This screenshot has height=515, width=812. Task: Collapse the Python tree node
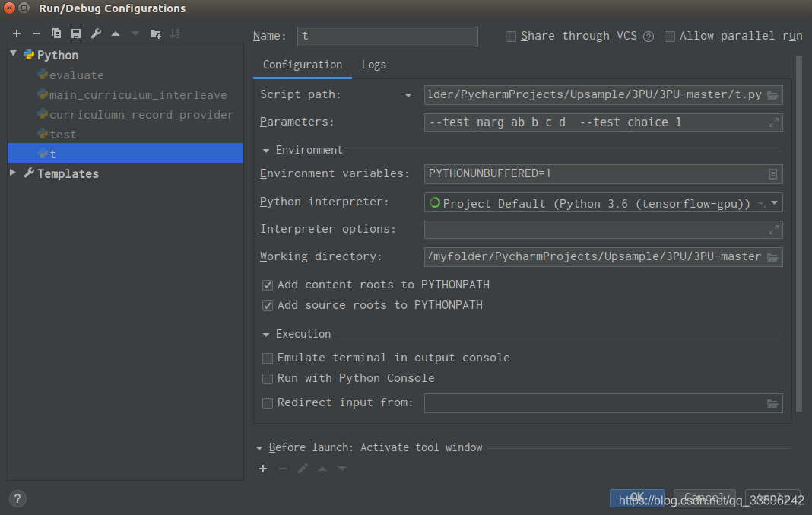coord(14,54)
